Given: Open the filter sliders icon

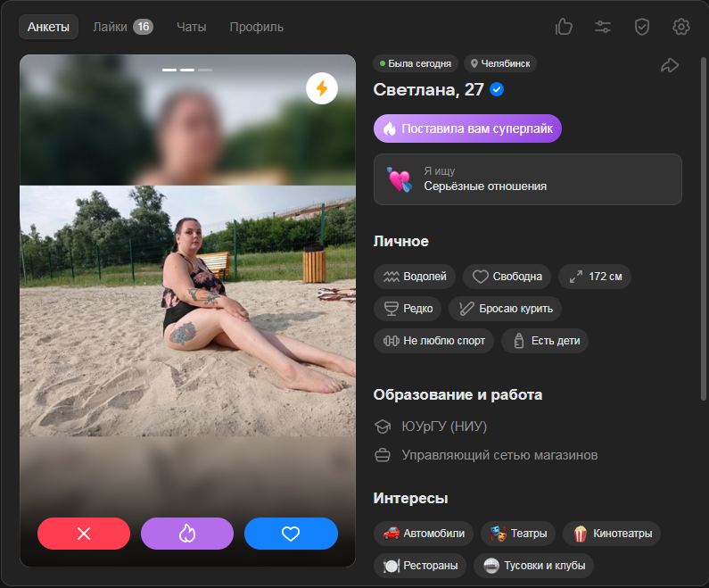Looking at the screenshot, I should click(x=603, y=27).
